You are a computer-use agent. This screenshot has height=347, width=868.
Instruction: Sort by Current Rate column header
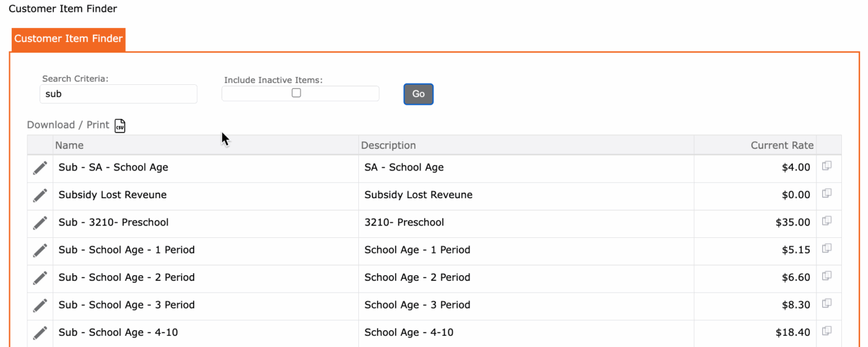point(782,145)
